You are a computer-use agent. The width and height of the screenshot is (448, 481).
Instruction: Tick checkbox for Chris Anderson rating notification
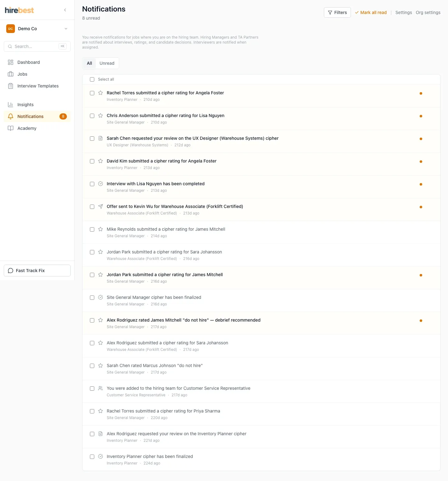point(92,116)
